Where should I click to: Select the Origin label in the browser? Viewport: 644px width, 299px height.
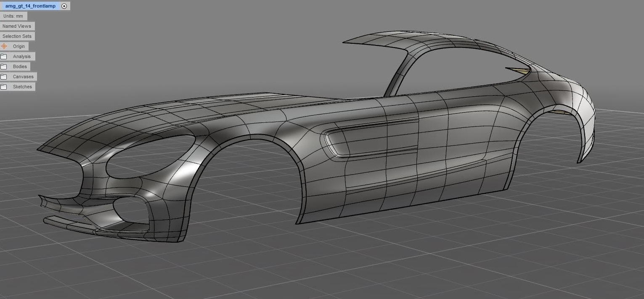(19, 46)
